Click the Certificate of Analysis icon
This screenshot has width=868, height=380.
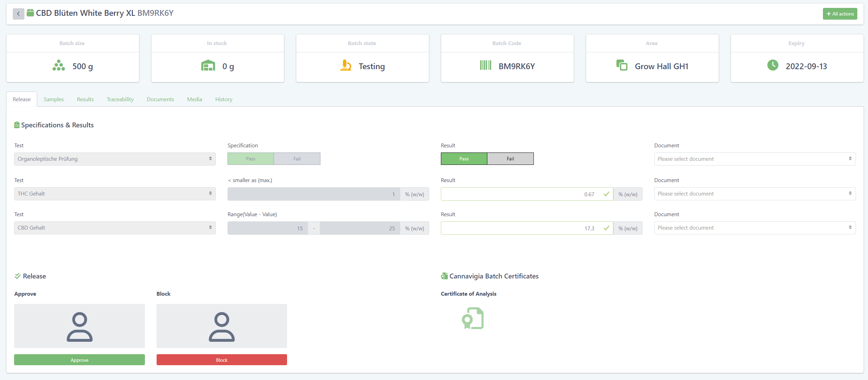pos(473,318)
